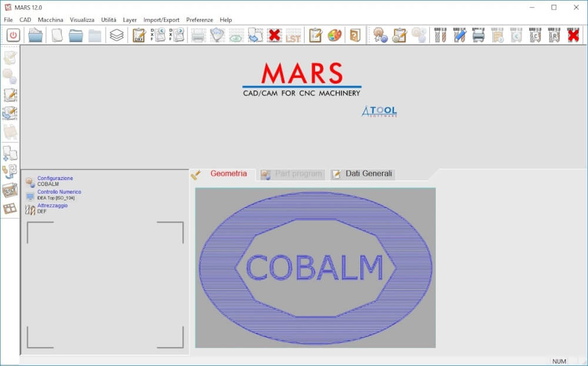This screenshot has width=588, height=366.
Task: Click the gear with blue globe icon
Action: point(380,35)
